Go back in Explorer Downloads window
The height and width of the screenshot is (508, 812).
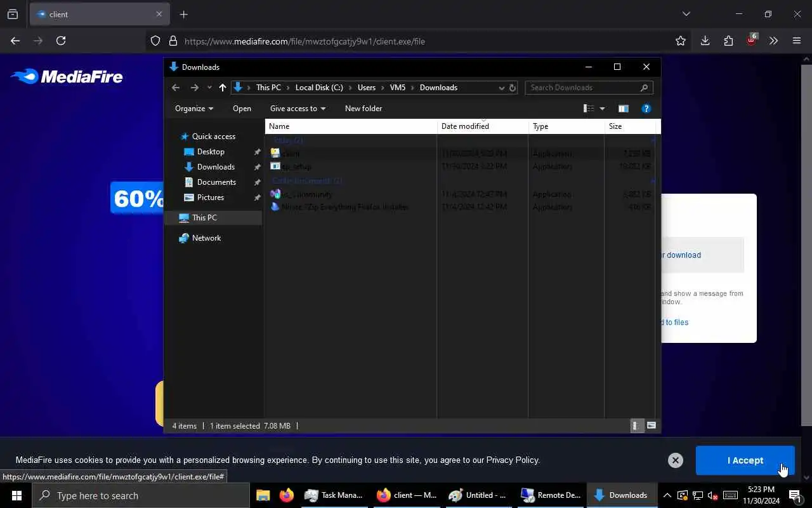(x=176, y=88)
